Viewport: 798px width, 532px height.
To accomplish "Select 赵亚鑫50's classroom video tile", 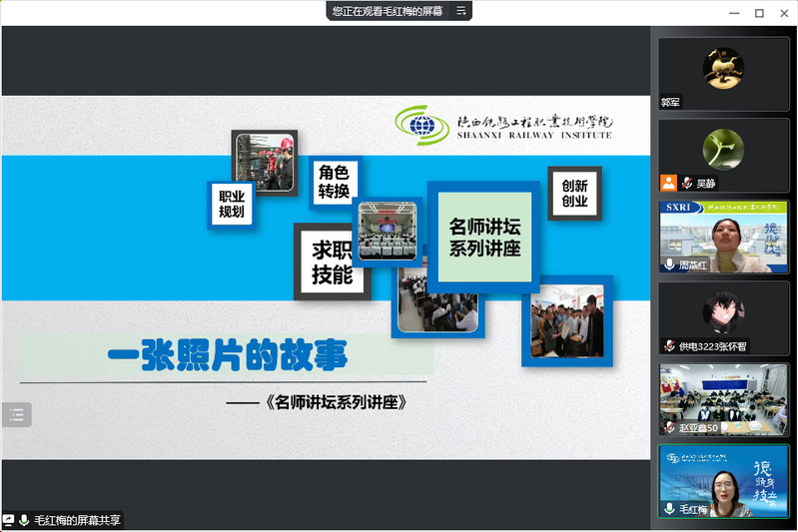I will click(x=723, y=397).
